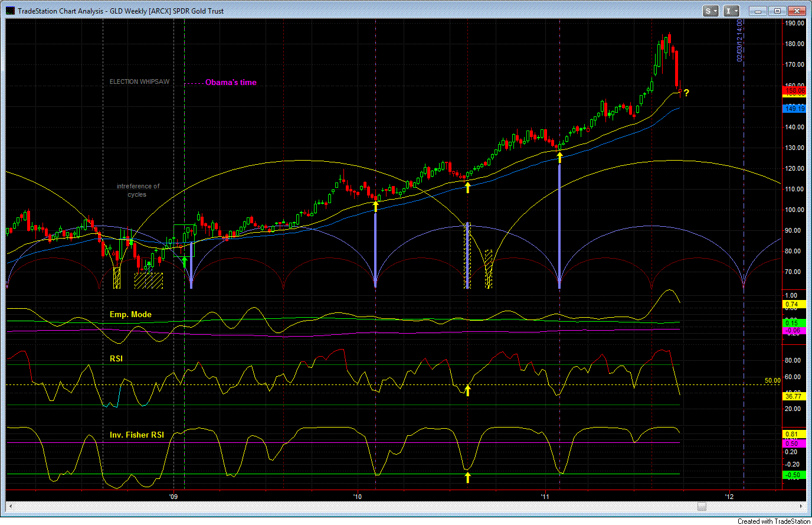Viewport: 812px width, 525px height.
Task: Click the 20.00 RSI axis label
Action: tap(793, 409)
